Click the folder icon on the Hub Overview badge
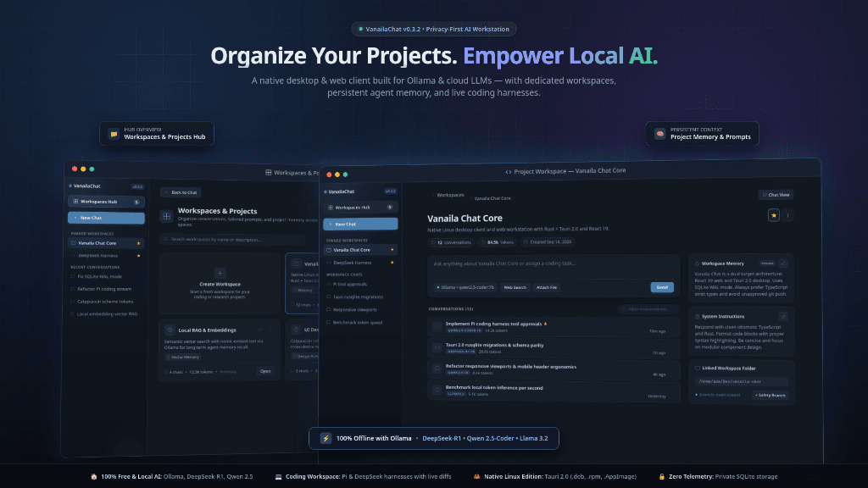Screen dimensions: 868x488 point(114,134)
